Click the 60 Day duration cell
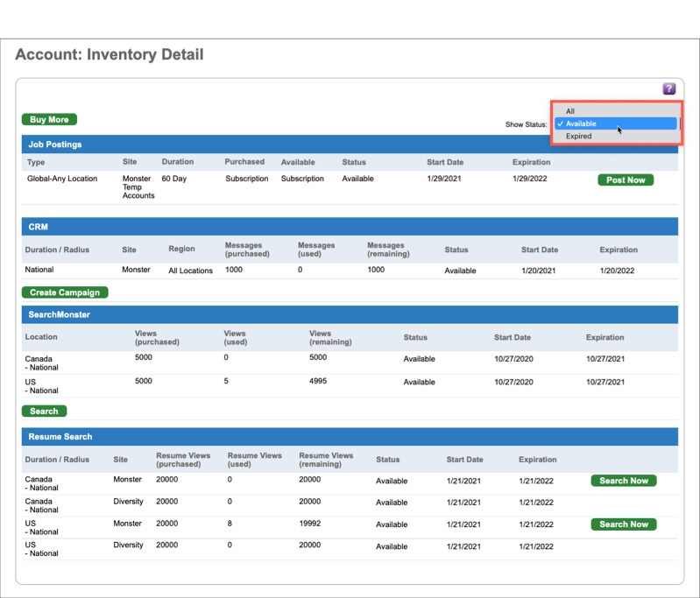This screenshot has height=598, width=700. point(174,179)
